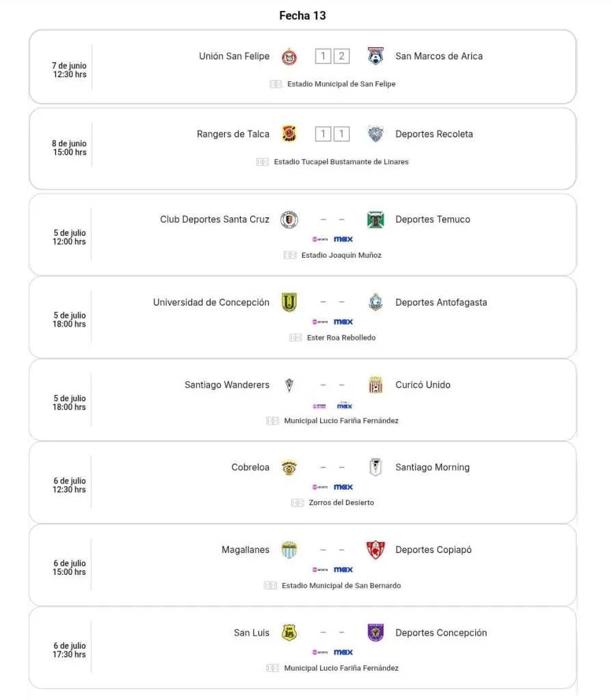Click the Santiago Morning team name
The height and width of the screenshot is (700, 612).
tap(432, 468)
